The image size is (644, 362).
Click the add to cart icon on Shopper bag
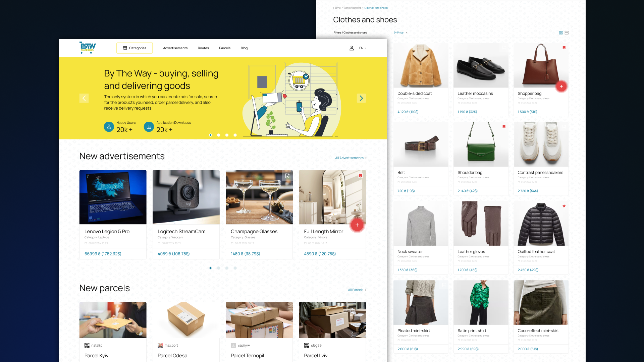point(560,86)
